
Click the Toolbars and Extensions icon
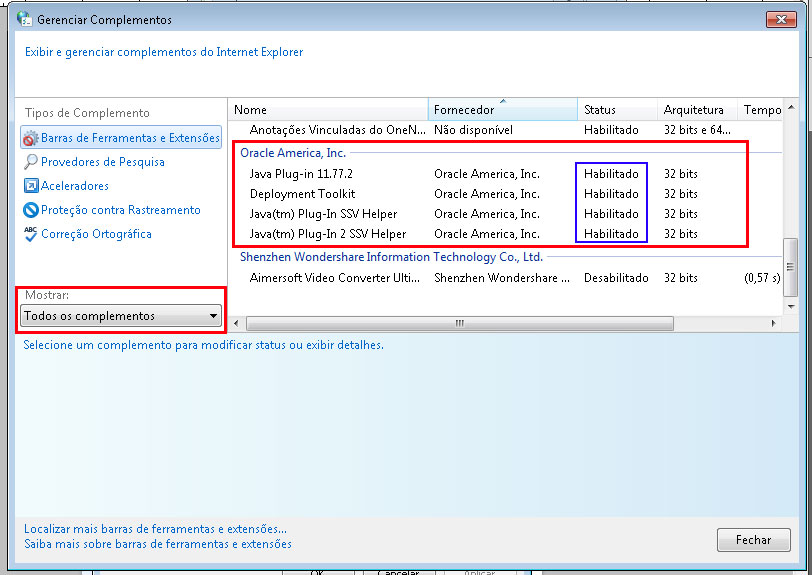click(x=32, y=138)
